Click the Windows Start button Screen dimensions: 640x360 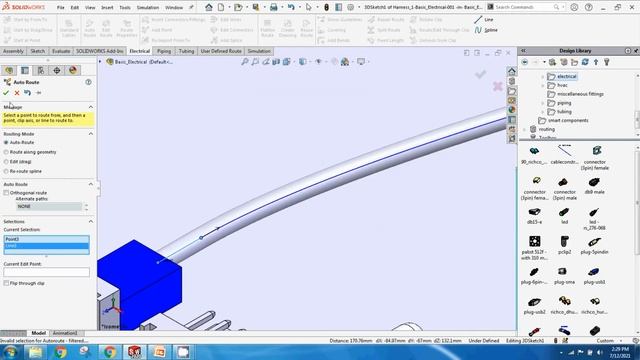tap(10, 352)
